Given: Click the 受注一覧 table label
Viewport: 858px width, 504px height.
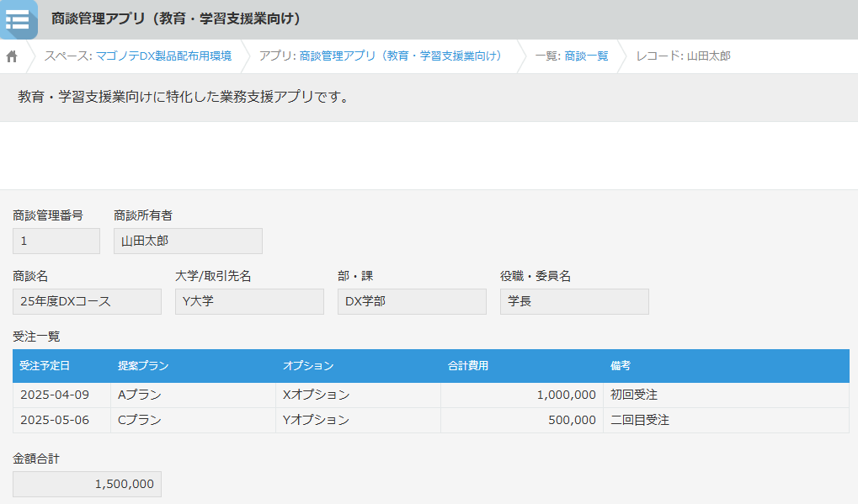Looking at the screenshot, I should [x=36, y=337].
